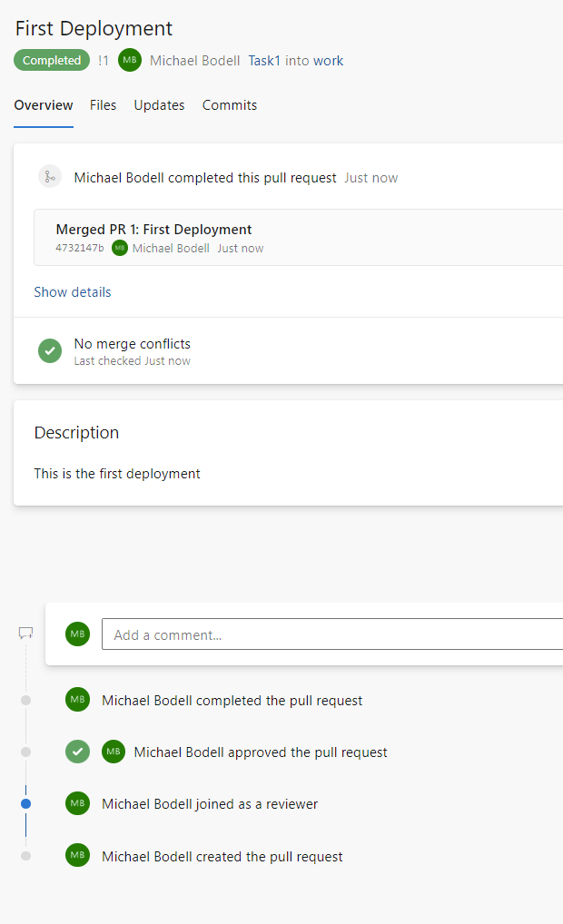
Task: Click the MB avatar next to comment box
Action: pos(78,634)
